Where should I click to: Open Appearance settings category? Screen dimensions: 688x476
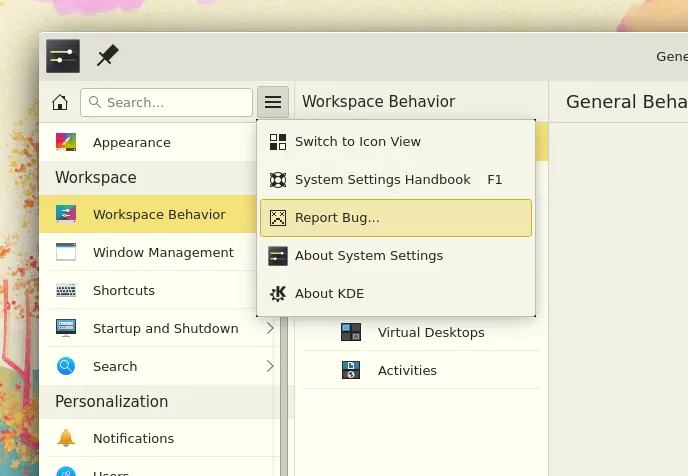131,143
